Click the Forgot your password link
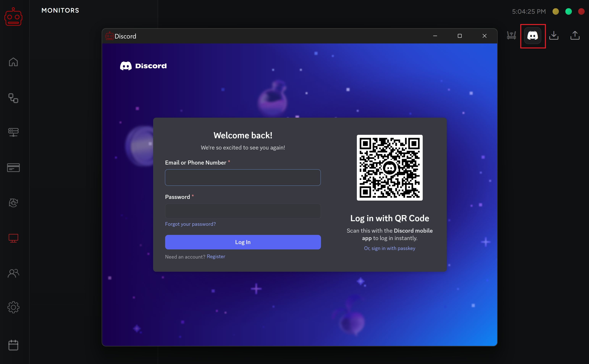 tap(190, 224)
